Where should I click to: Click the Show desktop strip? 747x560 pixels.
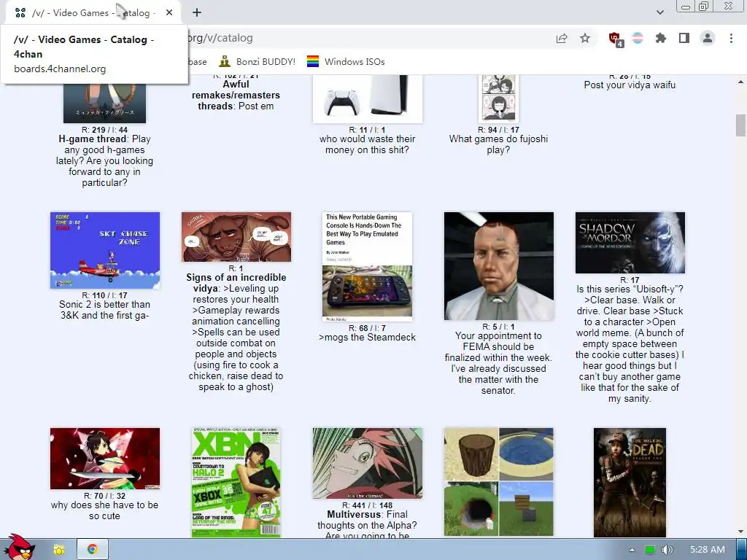pyautogui.click(x=742, y=550)
